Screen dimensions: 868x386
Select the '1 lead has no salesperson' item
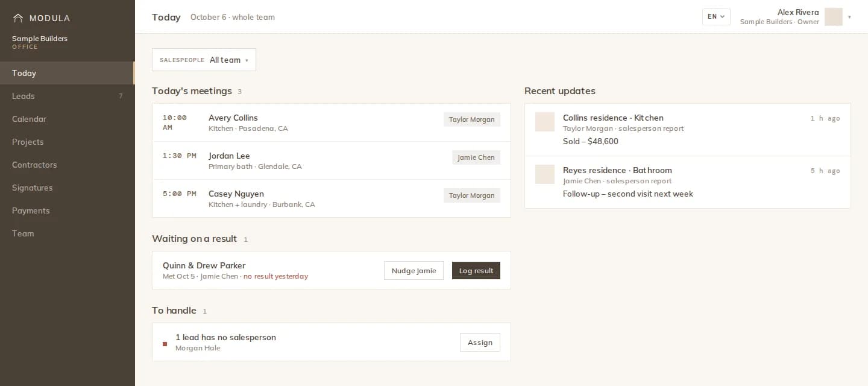click(x=332, y=342)
